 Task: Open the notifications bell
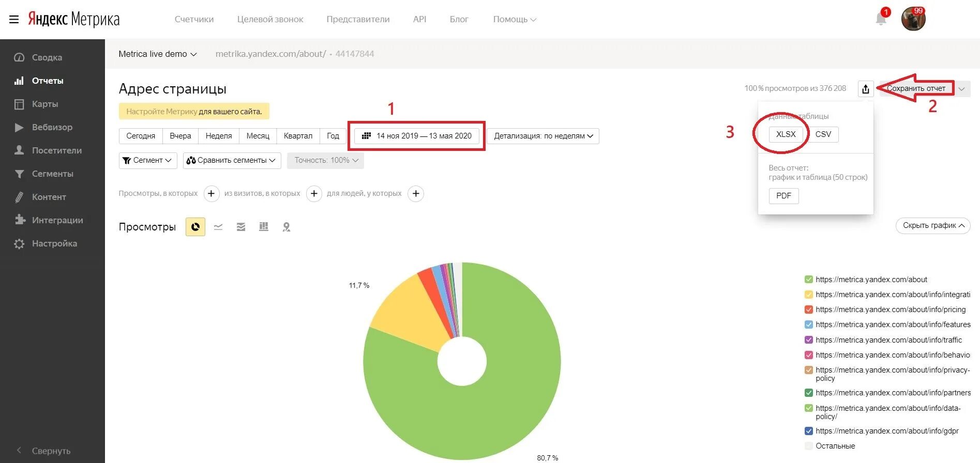pyautogui.click(x=881, y=19)
